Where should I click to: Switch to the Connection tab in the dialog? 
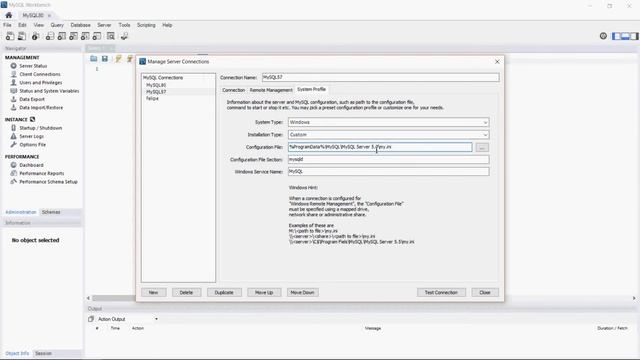click(x=233, y=90)
